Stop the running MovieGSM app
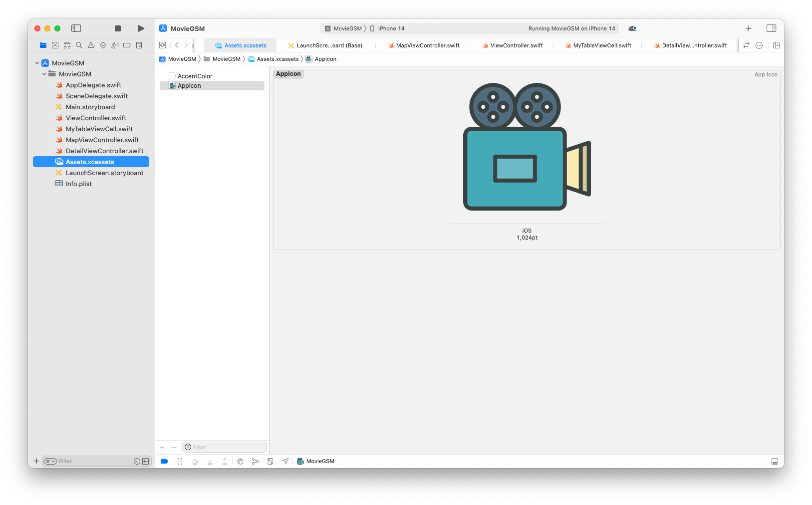This screenshot has height=505, width=812. (x=118, y=28)
